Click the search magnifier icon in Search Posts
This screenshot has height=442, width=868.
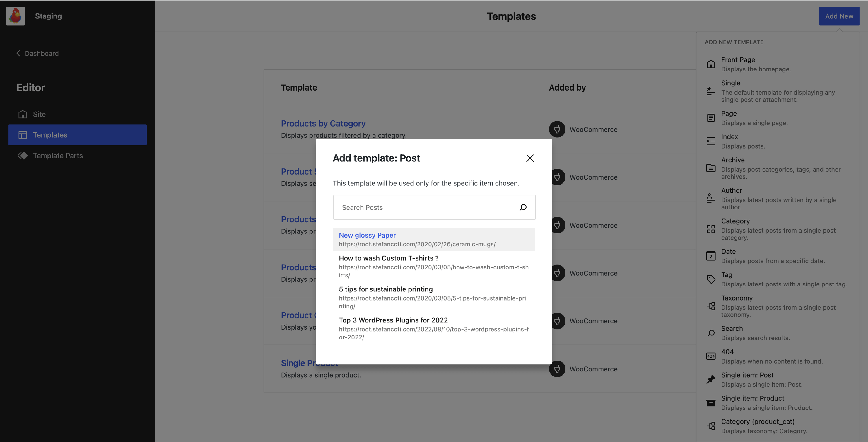(523, 207)
